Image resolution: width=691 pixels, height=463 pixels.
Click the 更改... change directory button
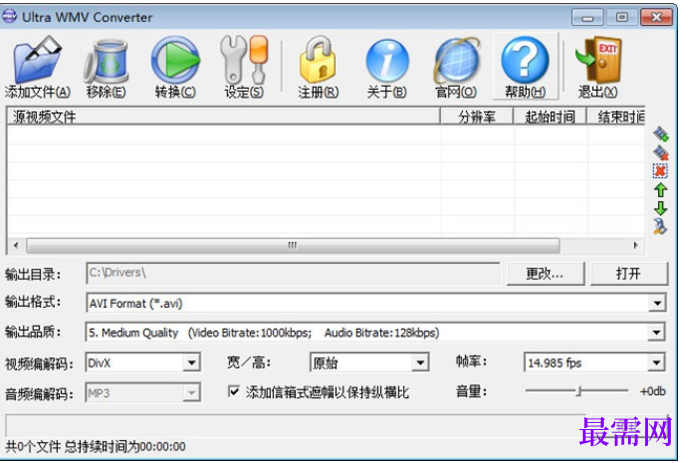[546, 274]
